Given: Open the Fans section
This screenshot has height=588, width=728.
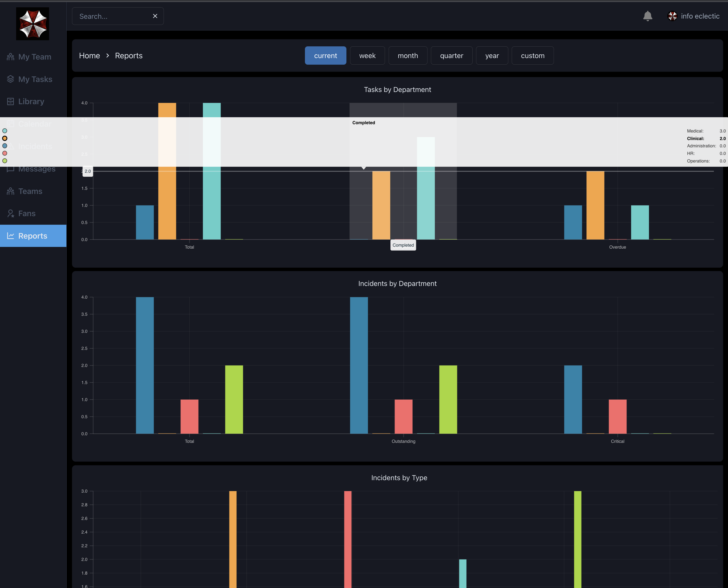Looking at the screenshot, I should pos(27,213).
